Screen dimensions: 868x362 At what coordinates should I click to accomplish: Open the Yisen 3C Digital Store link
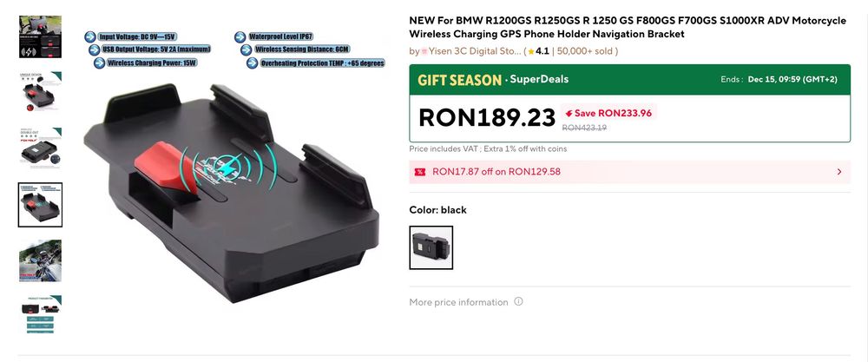pyautogui.click(x=474, y=51)
